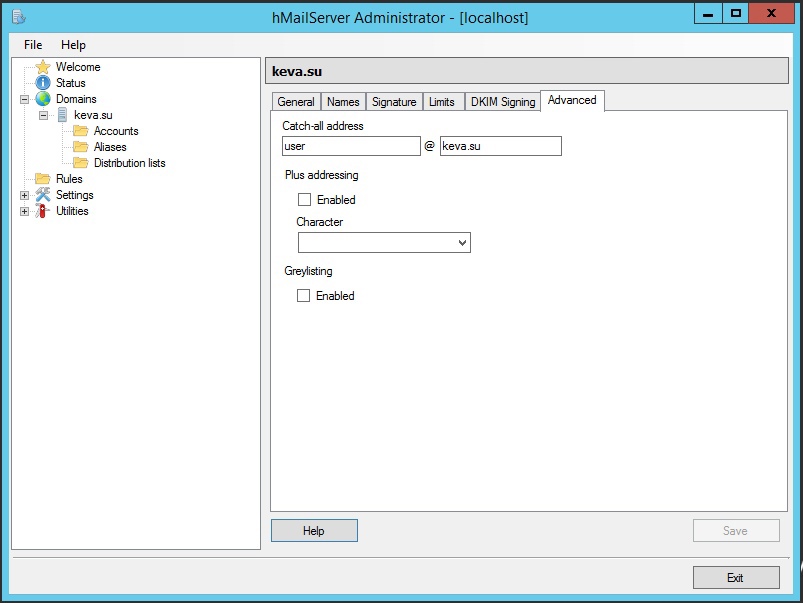Select Domains label in the tree
Screen dimensions: 803x603
pyautogui.click(x=76, y=98)
